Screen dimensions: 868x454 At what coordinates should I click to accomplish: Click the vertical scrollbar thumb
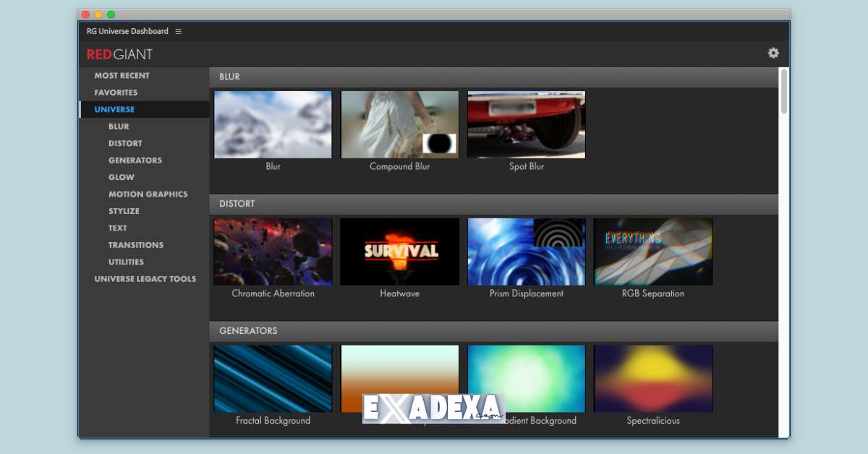pos(783,91)
